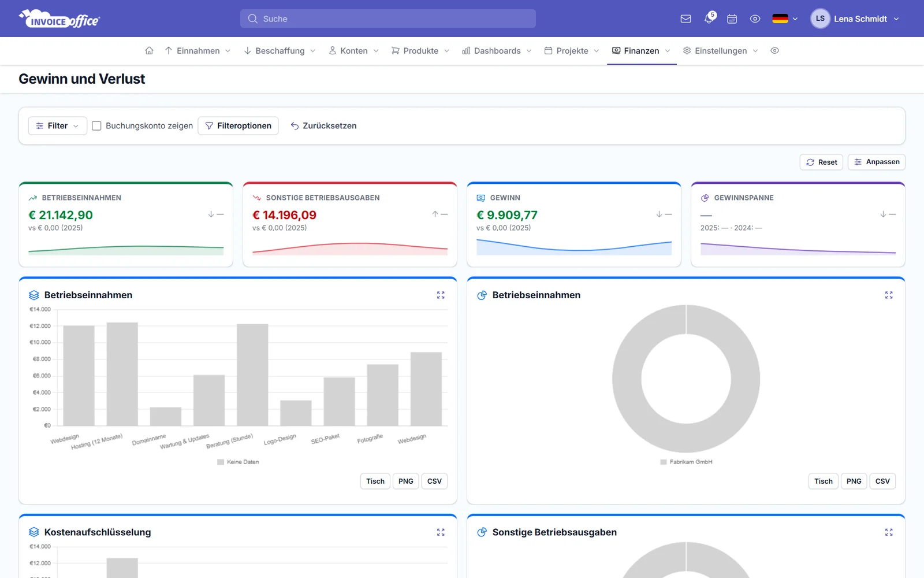Image resolution: width=924 pixels, height=578 pixels.
Task: Open Filteroptionen
Action: pos(238,125)
